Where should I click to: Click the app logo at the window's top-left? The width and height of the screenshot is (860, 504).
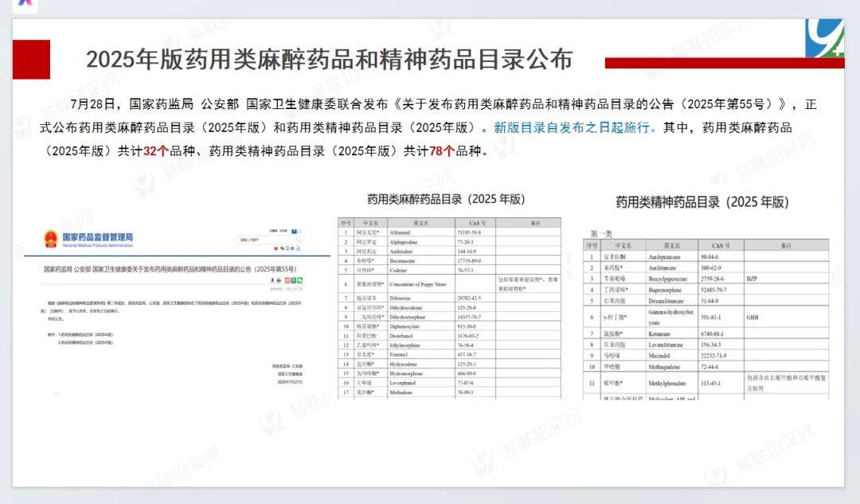[x=25, y=5]
